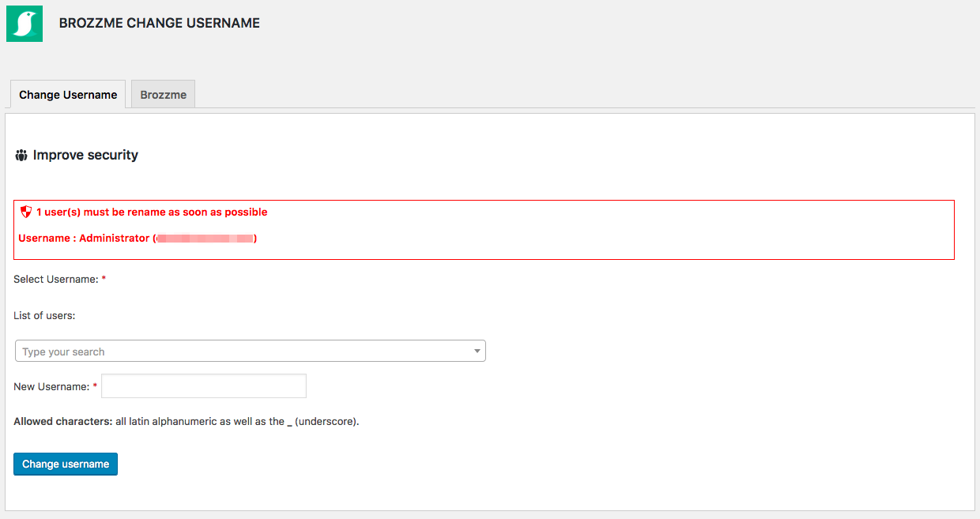Viewport: 980px width, 519px height.
Task: Click the red asterisk after Select Username
Action: coord(104,280)
